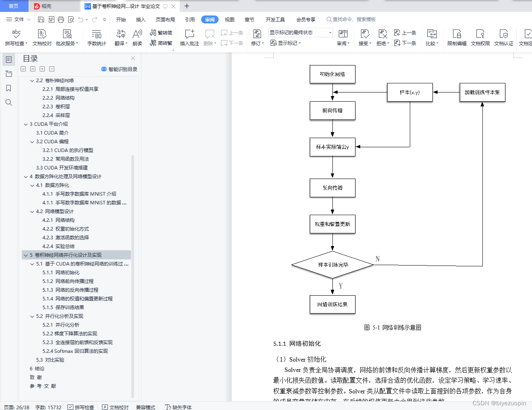Image resolution: width=532 pixels, height=410 pixels.
Task: Jump to 5.1.1 network initialization entry
Action: click(61, 273)
